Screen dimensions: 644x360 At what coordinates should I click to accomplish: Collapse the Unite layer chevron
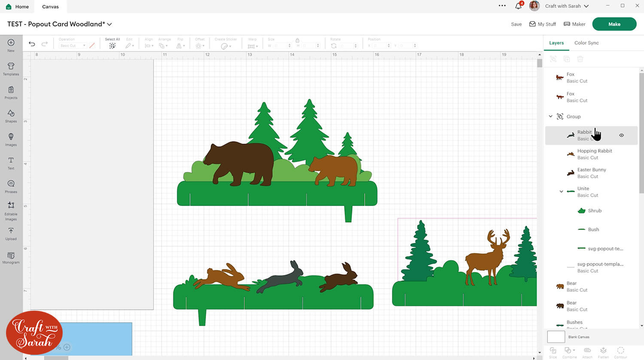[x=561, y=191]
